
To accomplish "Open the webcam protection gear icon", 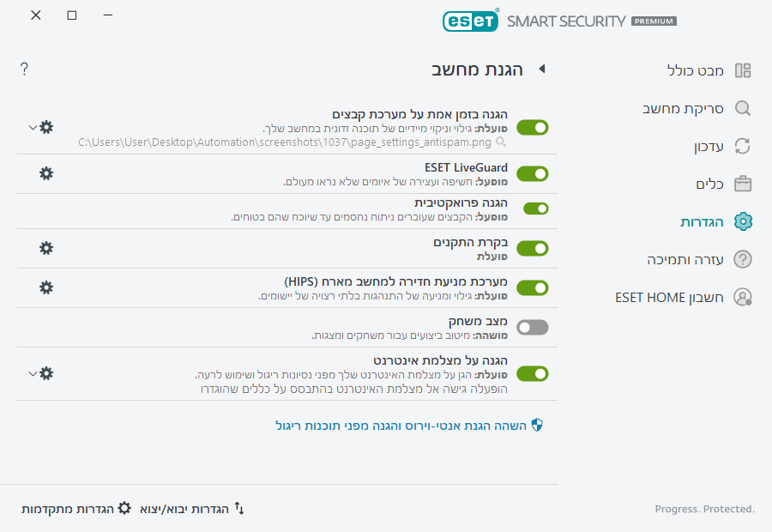I will coord(45,374).
